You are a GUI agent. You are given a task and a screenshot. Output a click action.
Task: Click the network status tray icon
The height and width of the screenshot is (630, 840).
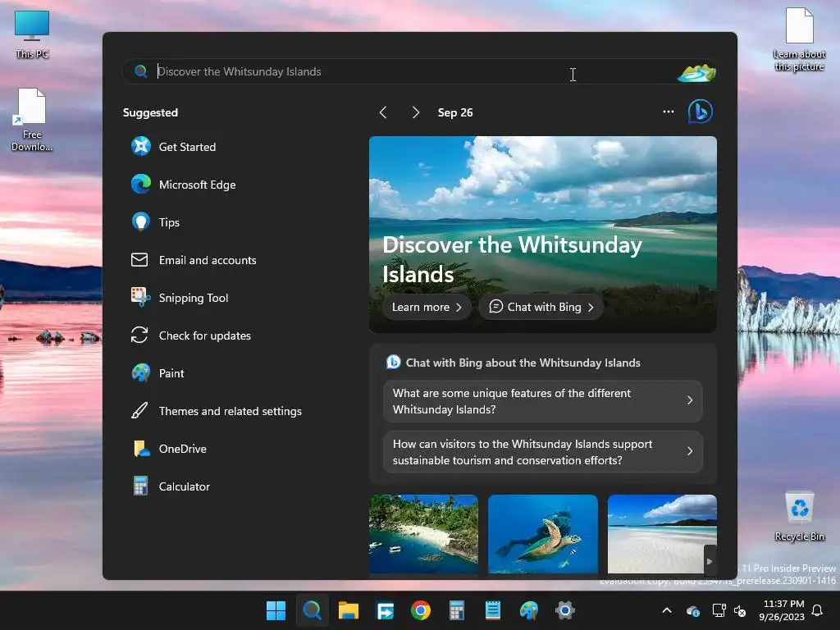click(719, 610)
